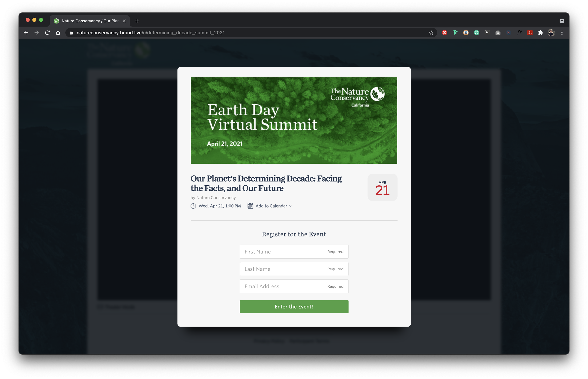Open the M calendar extension

pos(487,32)
